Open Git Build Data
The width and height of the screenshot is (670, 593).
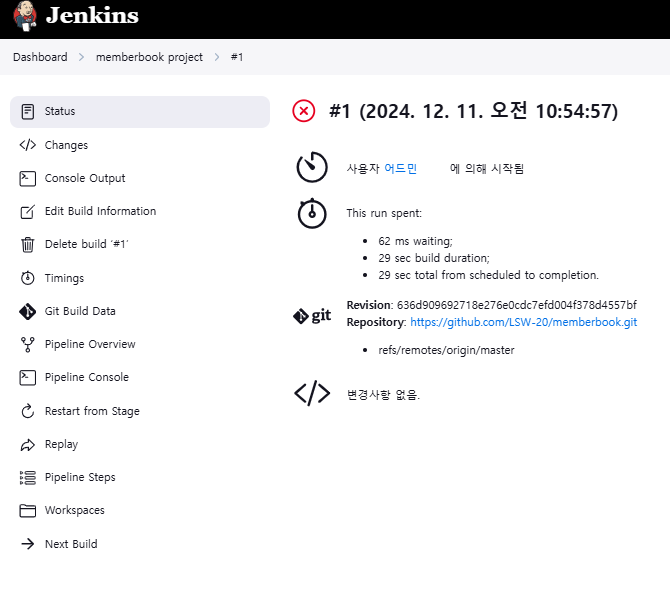tap(80, 311)
